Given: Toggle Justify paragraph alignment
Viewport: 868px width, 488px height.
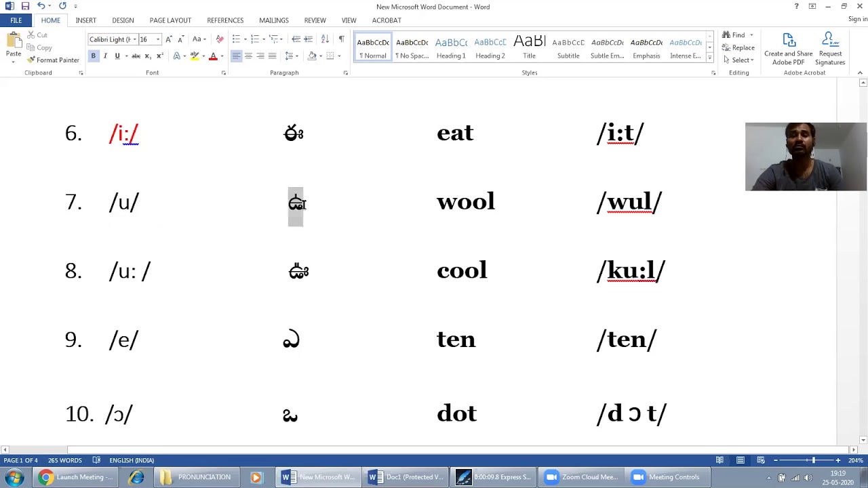Looking at the screenshot, I should point(272,56).
